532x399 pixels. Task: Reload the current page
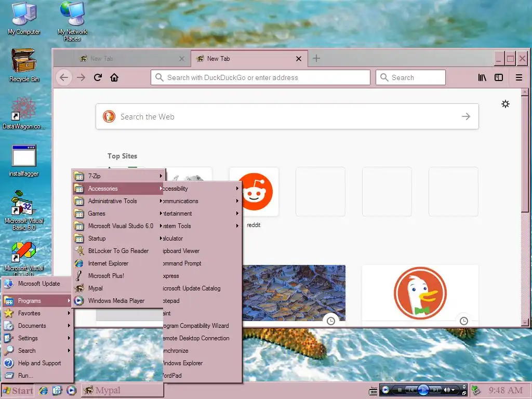coord(98,77)
